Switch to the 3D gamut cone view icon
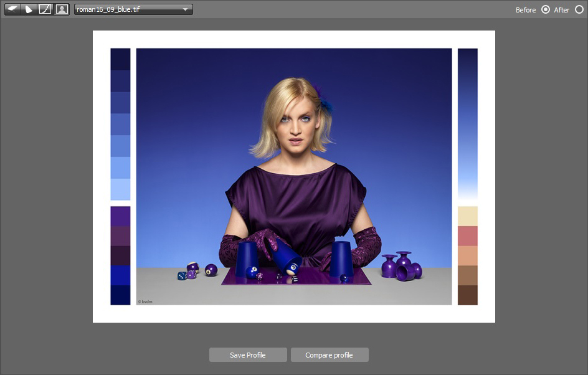The height and width of the screenshot is (375, 588). 29,9
